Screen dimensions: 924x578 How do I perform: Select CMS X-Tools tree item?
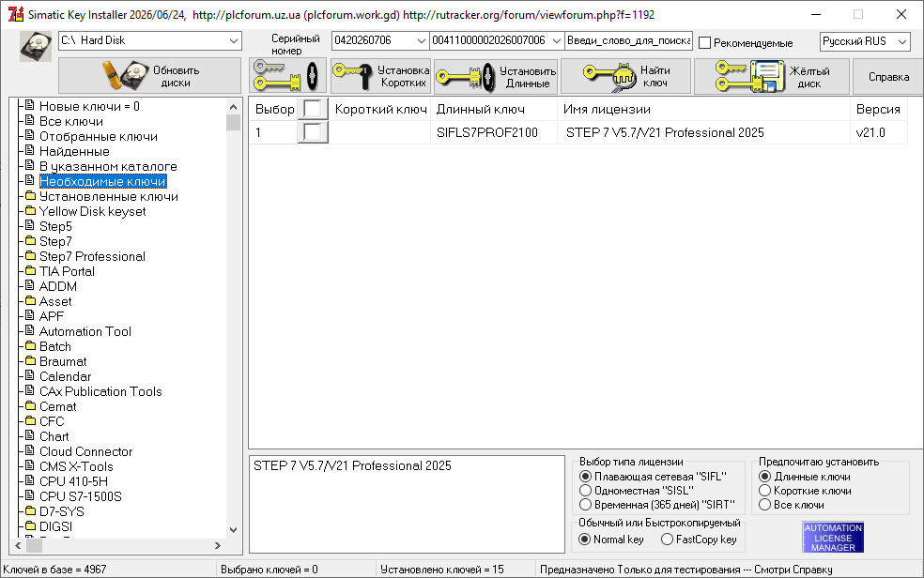[76, 466]
